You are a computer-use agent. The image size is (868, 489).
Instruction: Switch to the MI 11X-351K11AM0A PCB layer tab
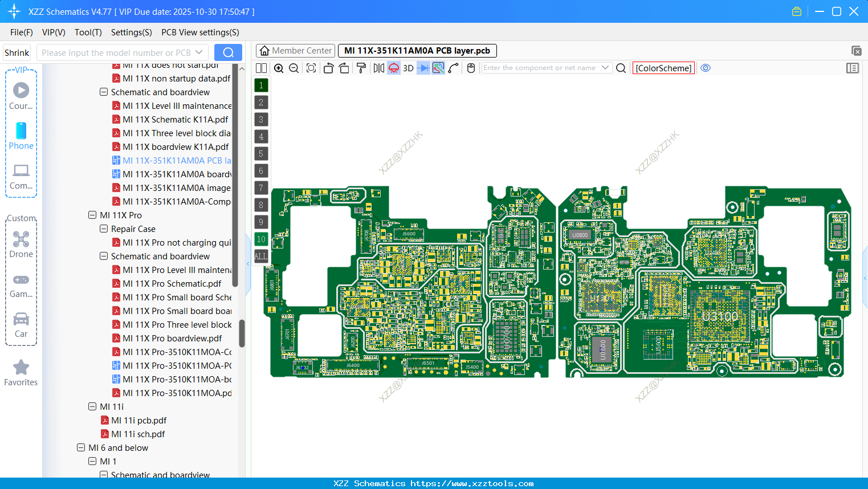417,50
